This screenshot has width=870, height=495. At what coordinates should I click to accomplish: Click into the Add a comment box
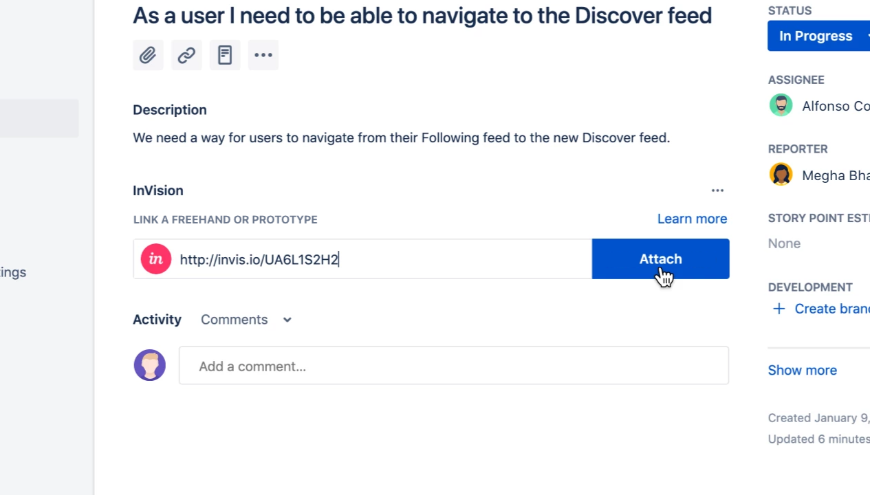pyautogui.click(x=453, y=366)
